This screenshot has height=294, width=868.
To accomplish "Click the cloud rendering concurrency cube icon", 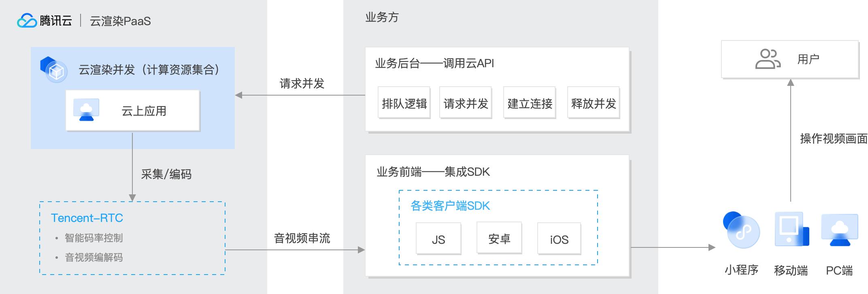I will tap(53, 70).
